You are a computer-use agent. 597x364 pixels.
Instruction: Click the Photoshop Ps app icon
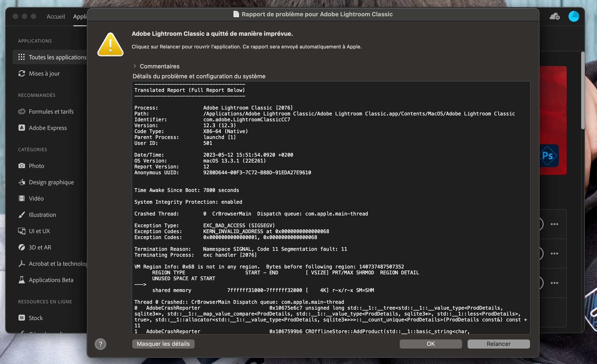point(548,156)
